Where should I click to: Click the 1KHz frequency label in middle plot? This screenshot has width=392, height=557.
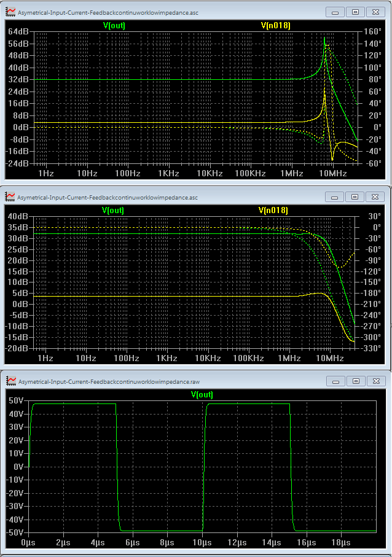pyautogui.click(x=167, y=358)
